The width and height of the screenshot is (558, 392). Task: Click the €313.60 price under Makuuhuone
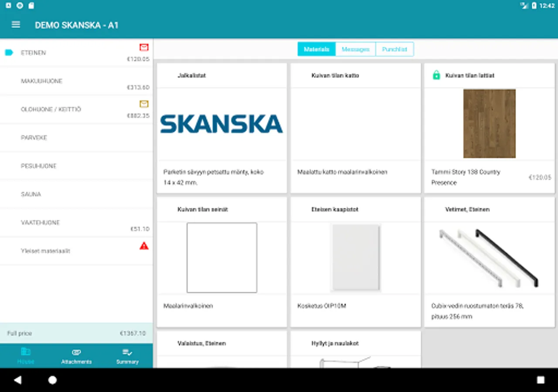pos(138,88)
